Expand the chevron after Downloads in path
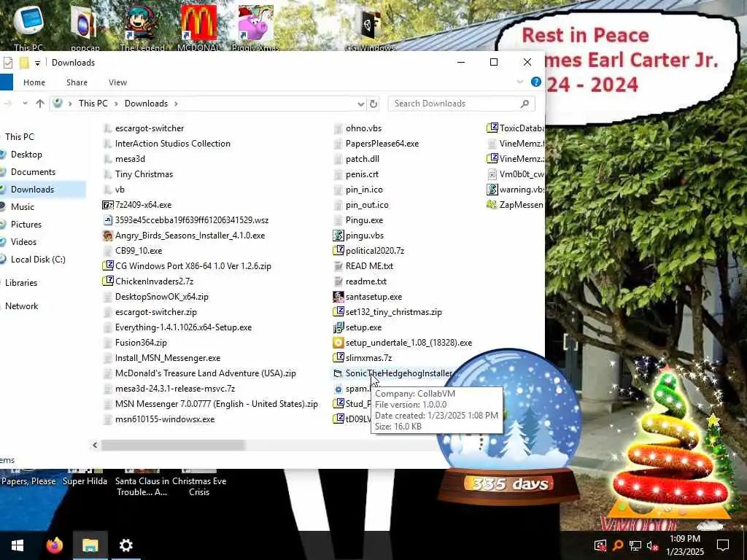Screen dimensions: 747x560 click(x=176, y=104)
